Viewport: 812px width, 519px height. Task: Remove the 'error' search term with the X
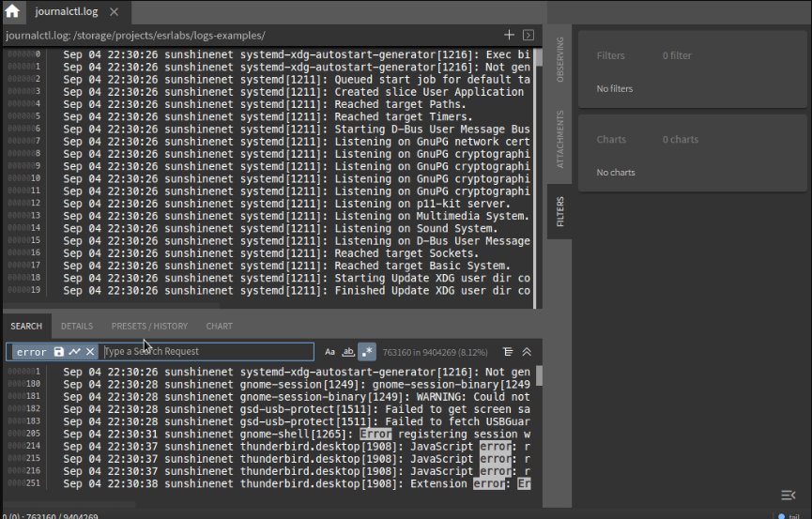click(90, 352)
